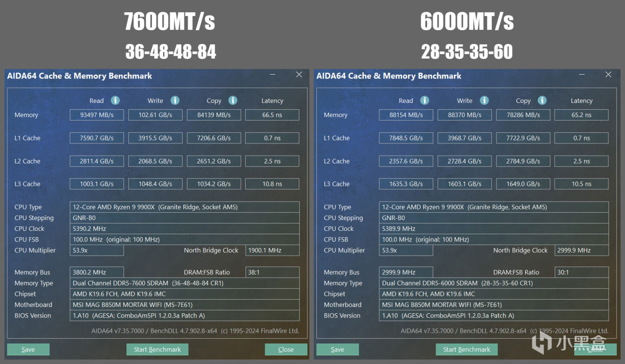Click the 1635.3 GB/s L3 read value
This screenshot has height=364, width=625.
pos(406,184)
